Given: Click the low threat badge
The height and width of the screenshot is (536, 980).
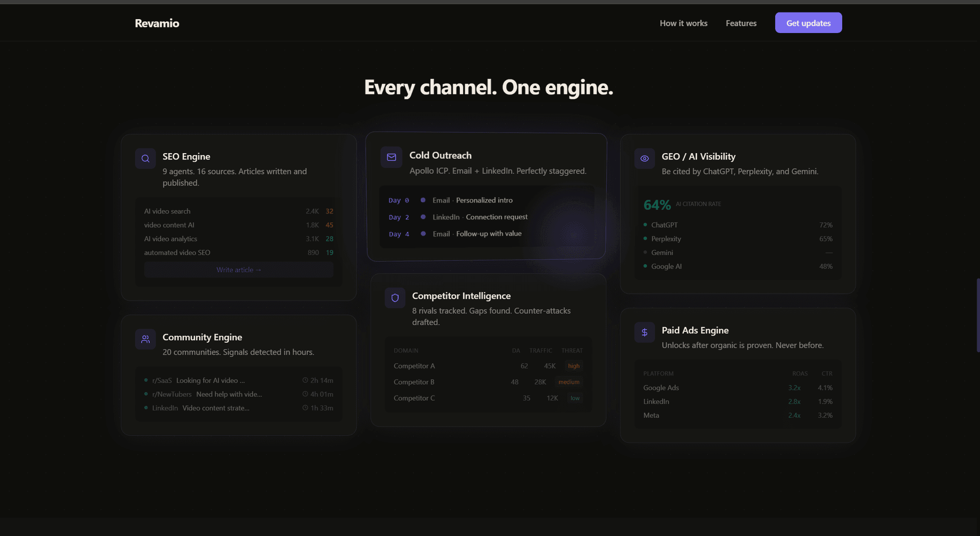Looking at the screenshot, I should 575,398.
